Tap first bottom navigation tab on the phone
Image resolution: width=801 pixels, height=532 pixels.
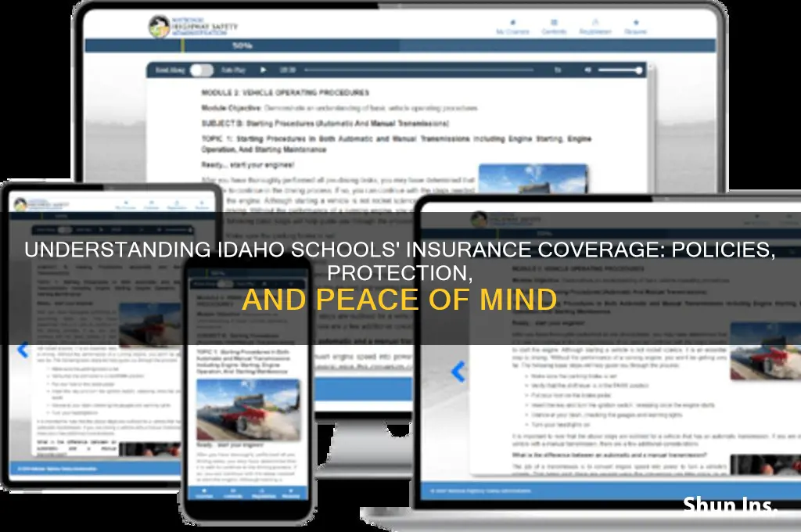pos(205,493)
